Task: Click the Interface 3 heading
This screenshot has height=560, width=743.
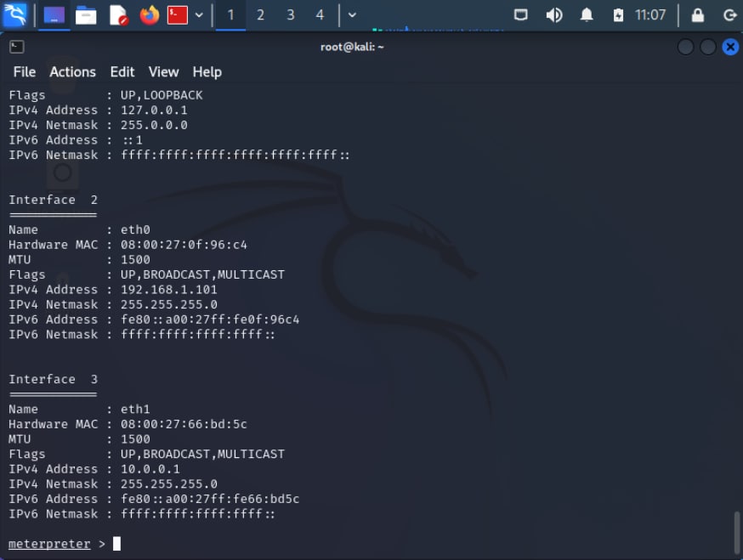Action: [53, 380]
